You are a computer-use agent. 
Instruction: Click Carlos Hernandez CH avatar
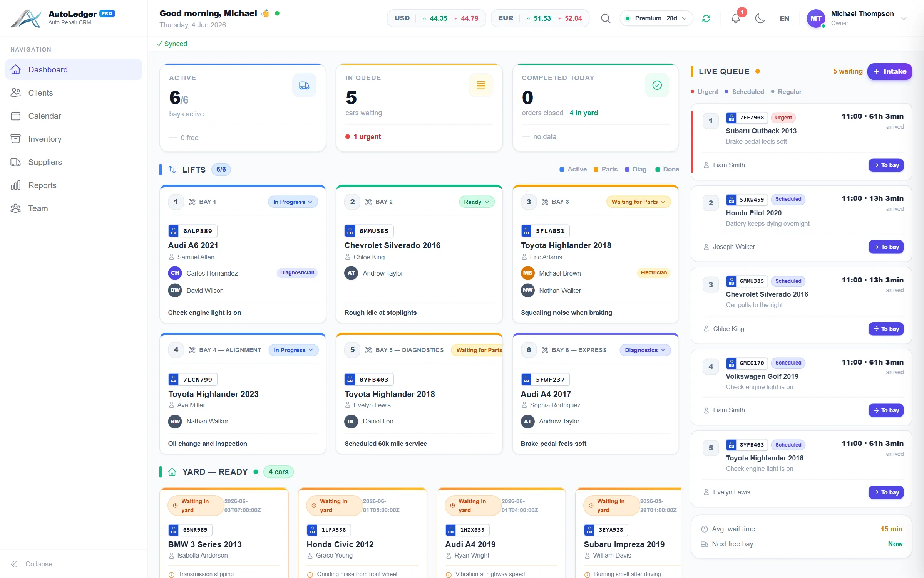[x=175, y=273]
